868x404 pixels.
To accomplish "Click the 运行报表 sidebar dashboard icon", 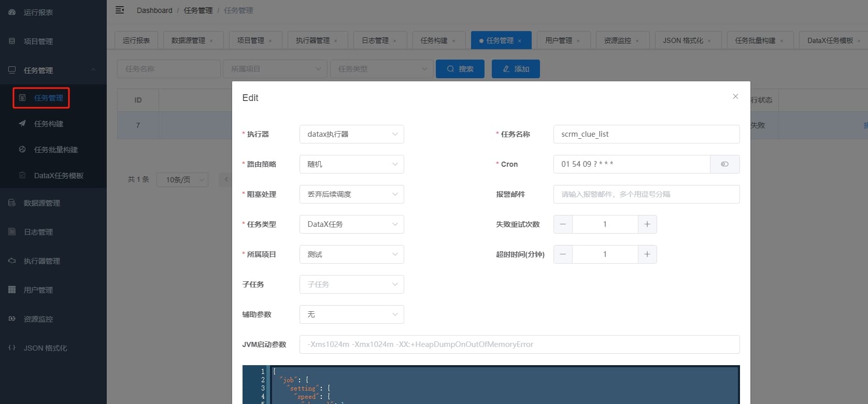I will point(12,12).
